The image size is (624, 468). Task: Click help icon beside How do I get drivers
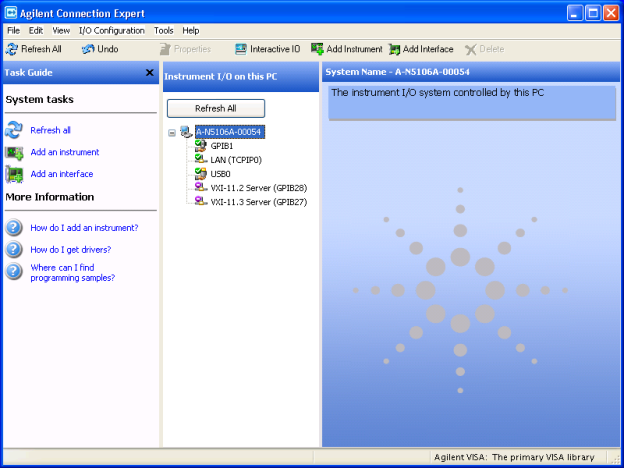point(14,250)
